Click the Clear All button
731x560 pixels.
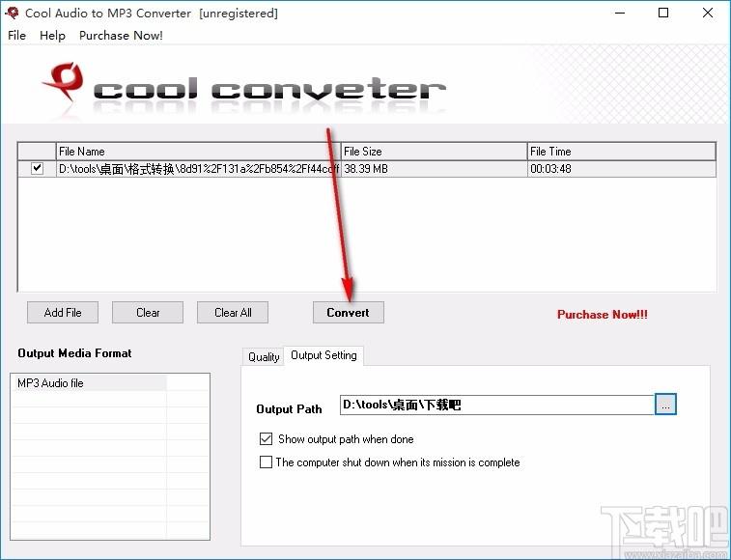(x=233, y=313)
